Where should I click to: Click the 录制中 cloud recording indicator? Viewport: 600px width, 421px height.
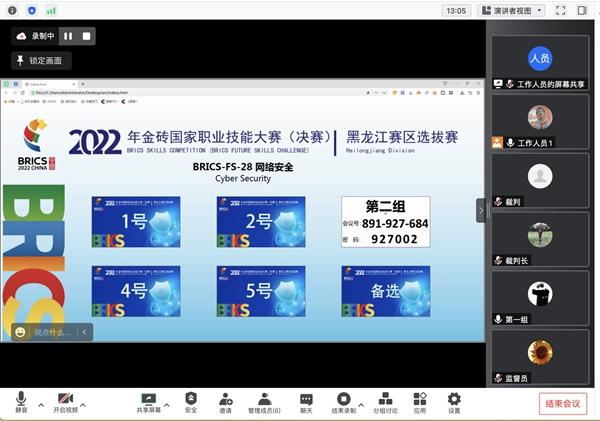35,36
